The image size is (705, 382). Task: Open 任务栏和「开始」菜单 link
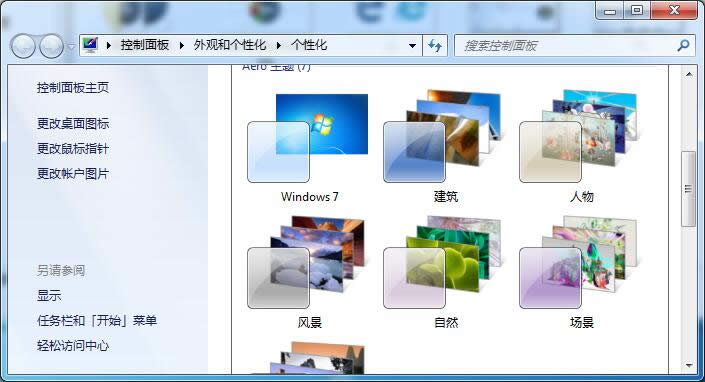[97, 320]
